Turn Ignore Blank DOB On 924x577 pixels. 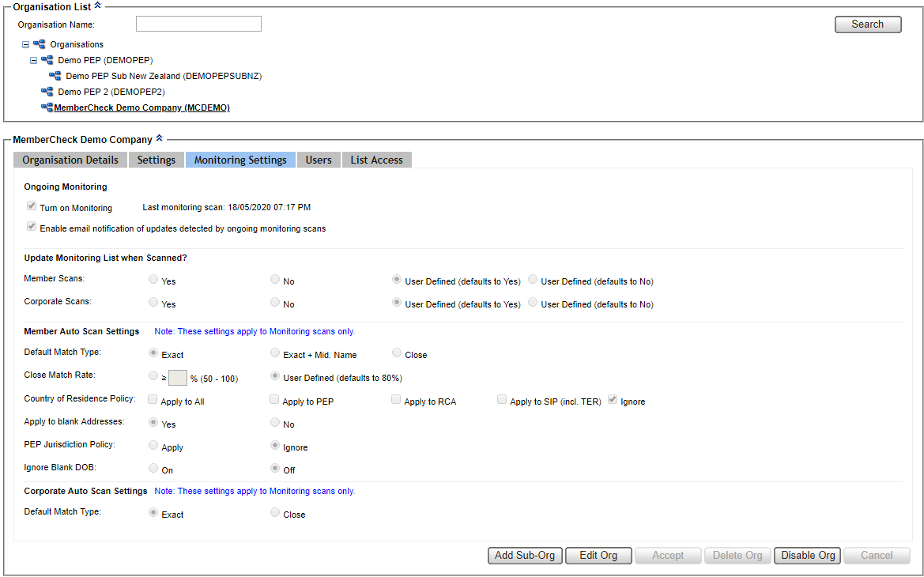point(153,469)
